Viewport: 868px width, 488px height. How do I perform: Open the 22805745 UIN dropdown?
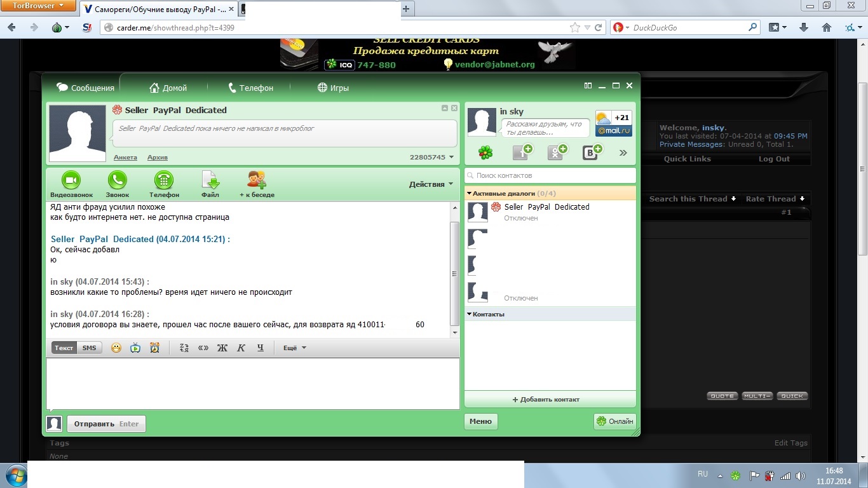coord(432,157)
